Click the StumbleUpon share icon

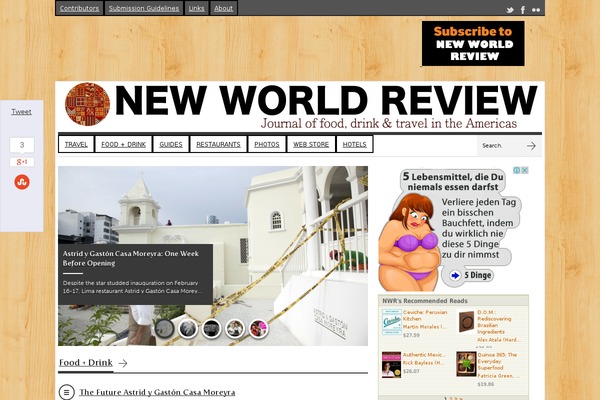pos(22,182)
